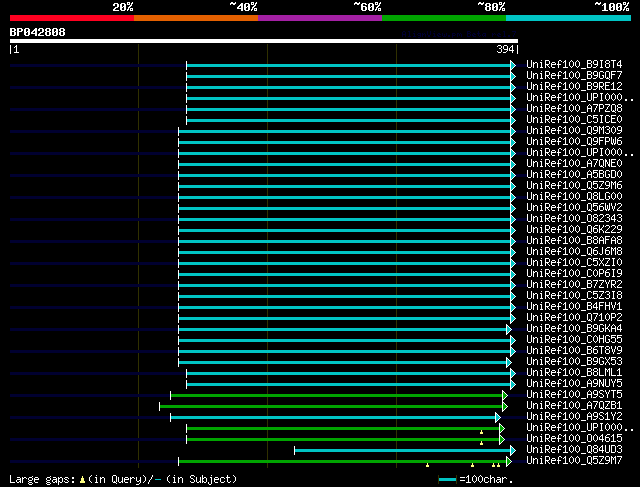Select the UniRef100_Q8LG00 label
640x487 pixels.
(x=574, y=197)
